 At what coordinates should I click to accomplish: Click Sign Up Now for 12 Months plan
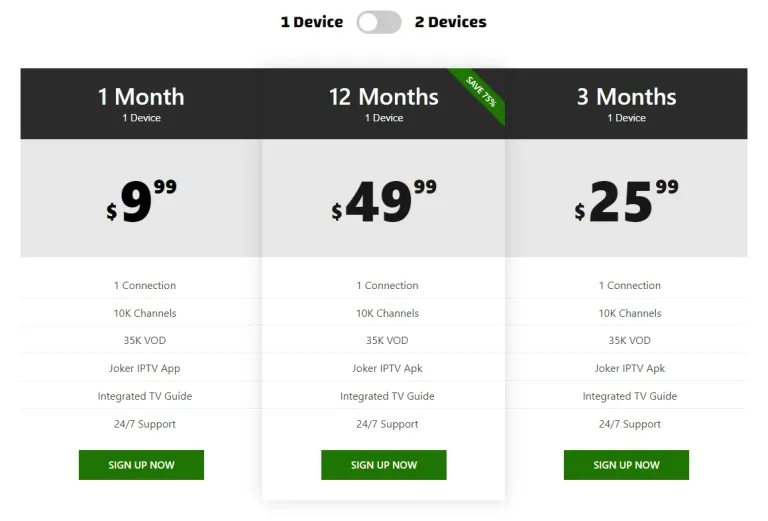tap(384, 465)
